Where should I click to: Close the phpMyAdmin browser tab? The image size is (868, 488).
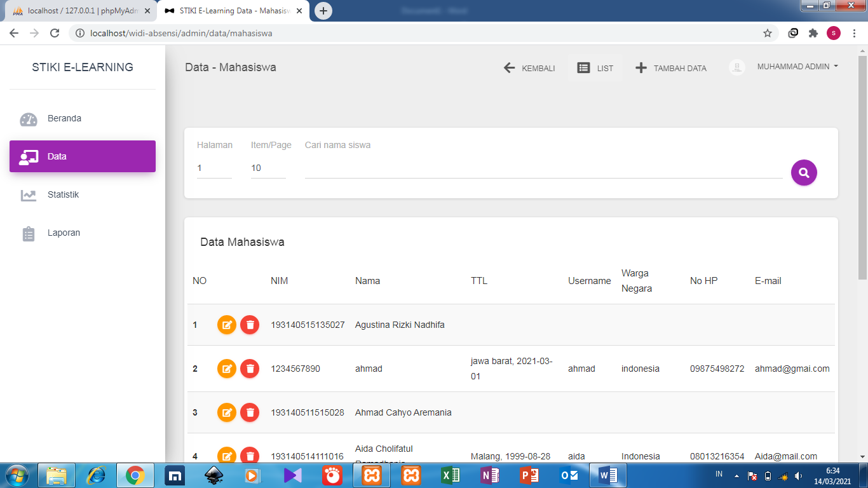147,11
